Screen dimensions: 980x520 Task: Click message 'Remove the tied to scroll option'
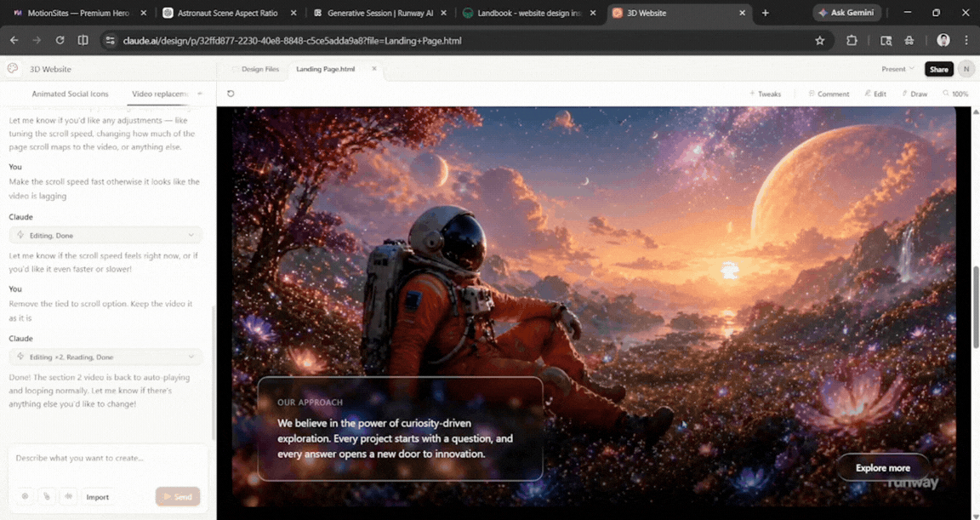[100, 311]
